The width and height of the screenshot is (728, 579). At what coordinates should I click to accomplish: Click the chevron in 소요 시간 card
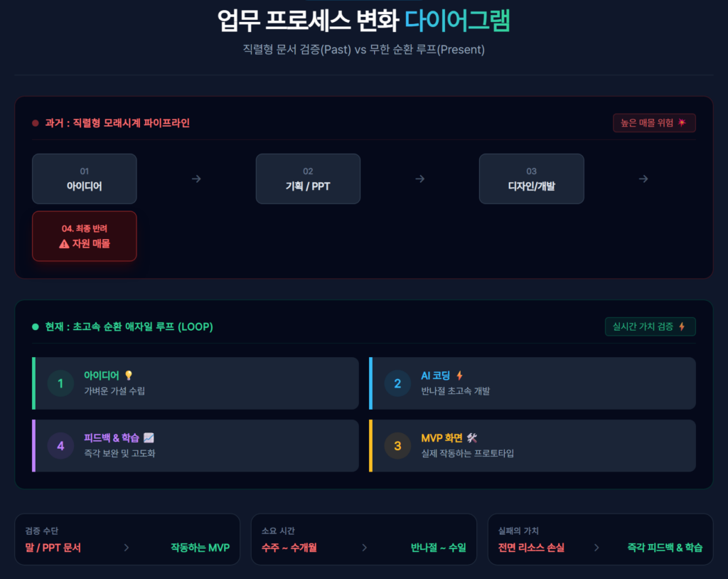(x=365, y=548)
